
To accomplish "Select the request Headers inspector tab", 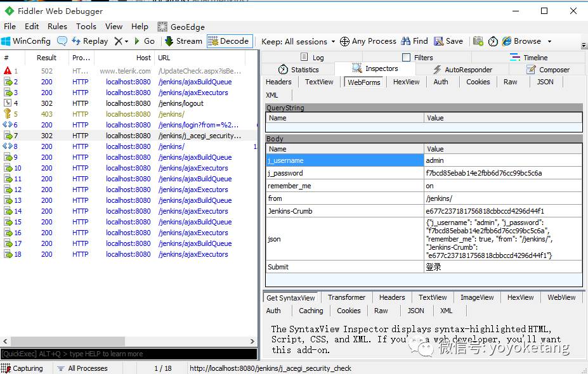I will coord(278,82).
